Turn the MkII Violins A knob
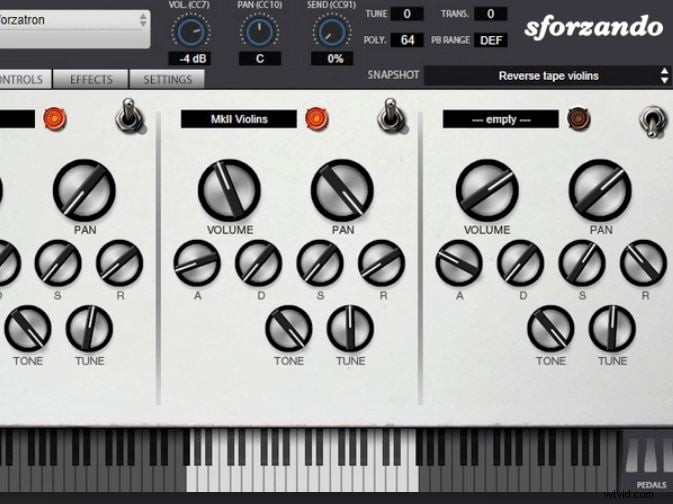Screen dimensions: 673x504 click(x=197, y=263)
